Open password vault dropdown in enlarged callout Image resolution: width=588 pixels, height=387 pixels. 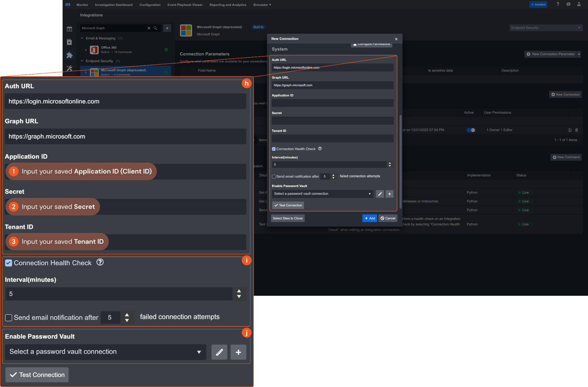click(106, 352)
